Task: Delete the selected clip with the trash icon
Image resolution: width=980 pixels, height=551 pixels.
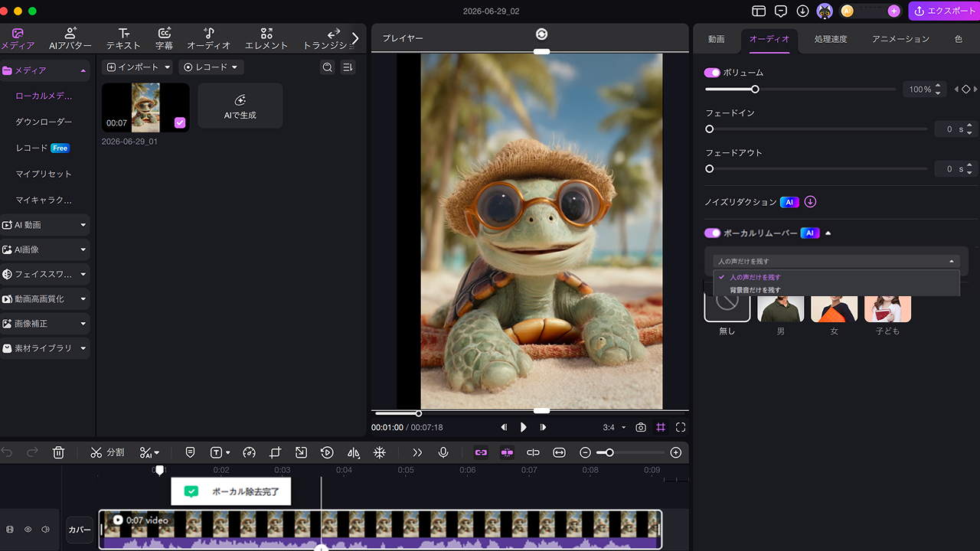Action: point(58,452)
